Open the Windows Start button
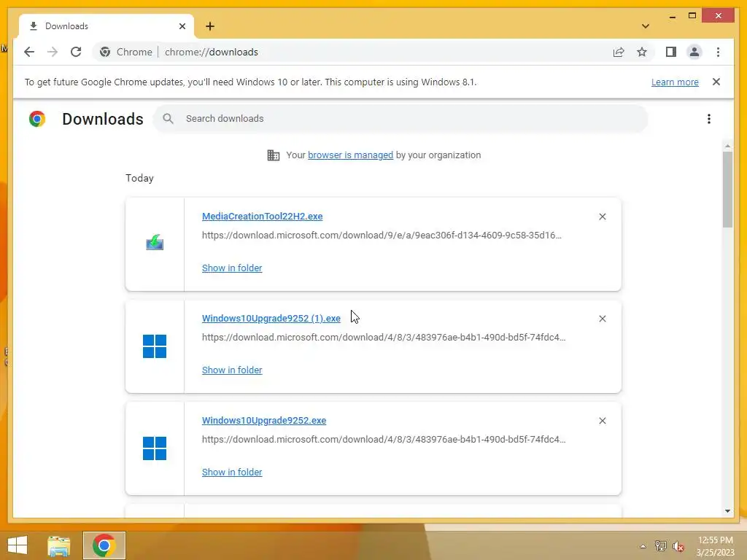Screen dimensions: 747x560 [18, 545]
